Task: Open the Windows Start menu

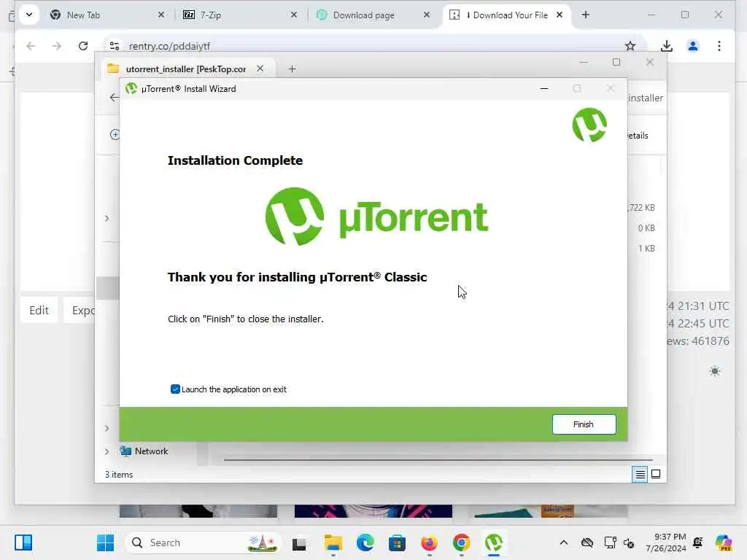Action: [x=105, y=542]
